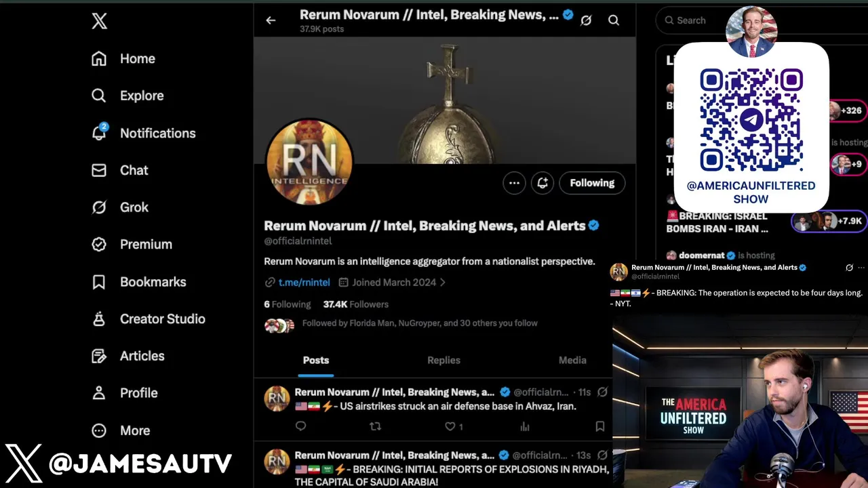The image size is (868, 488).
Task: Open Notifications with the 2 badge
Action: (144, 133)
